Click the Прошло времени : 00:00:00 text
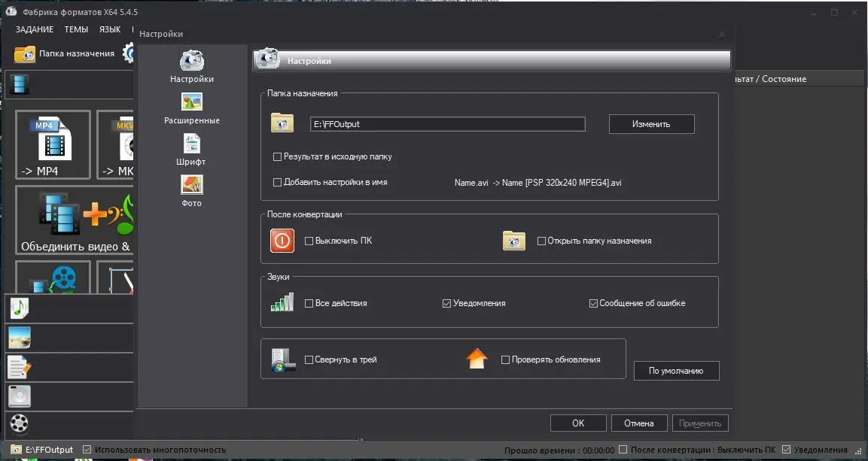 pyautogui.click(x=559, y=450)
